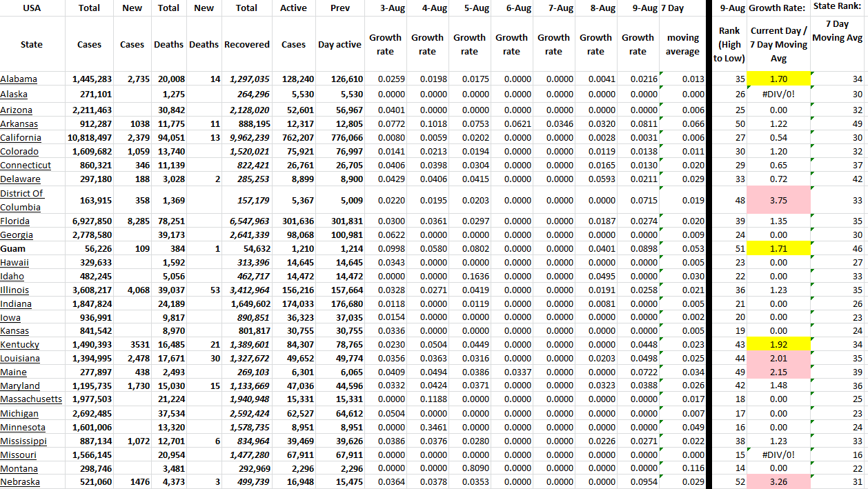
Task: Open the Alabama state link
Action: (19, 79)
